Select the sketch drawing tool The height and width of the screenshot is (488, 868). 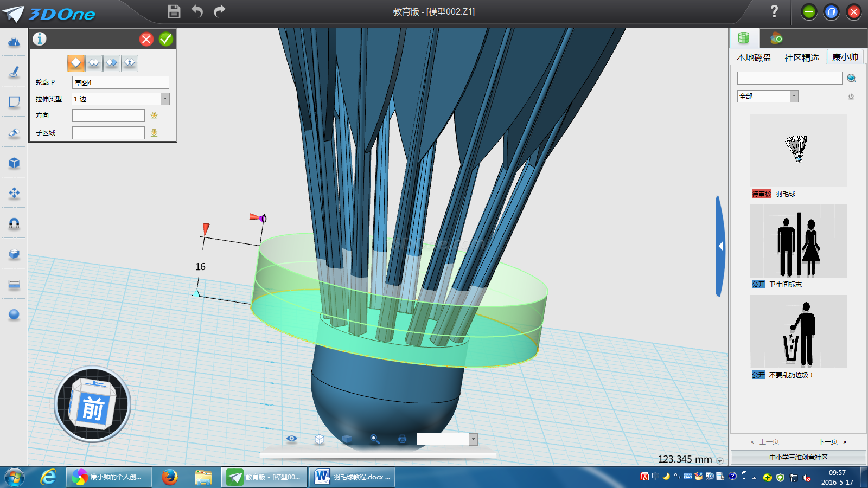[x=14, y=72]
